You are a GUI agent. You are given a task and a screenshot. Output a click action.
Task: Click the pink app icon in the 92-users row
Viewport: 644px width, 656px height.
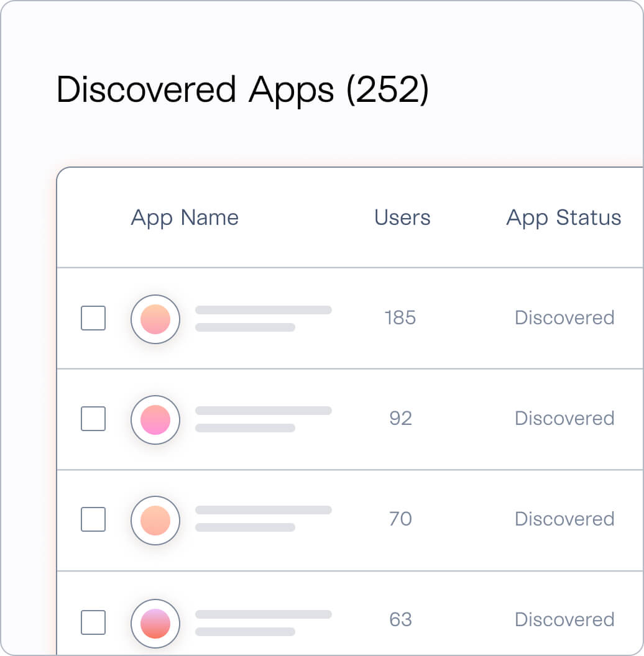(155, 419)
